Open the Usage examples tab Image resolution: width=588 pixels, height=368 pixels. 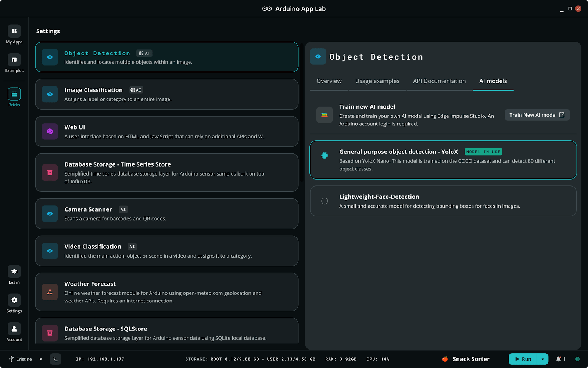click(x=377, y=81)
